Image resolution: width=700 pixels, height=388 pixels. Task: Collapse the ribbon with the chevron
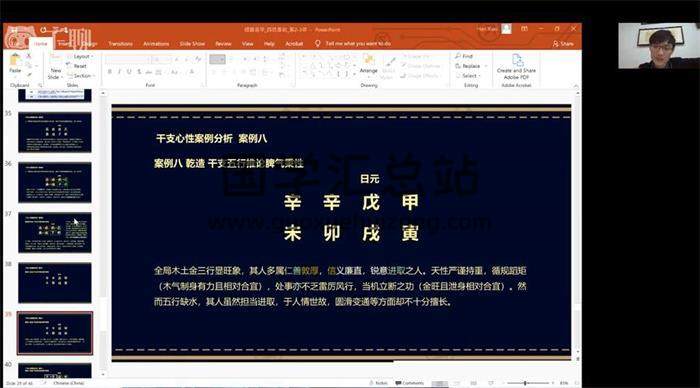tap(576, 85)
